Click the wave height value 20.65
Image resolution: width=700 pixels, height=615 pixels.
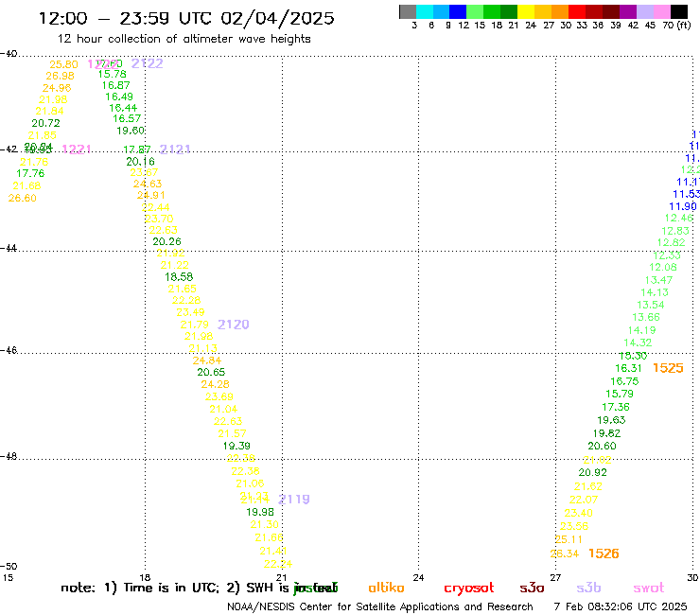tap(211, 372)
